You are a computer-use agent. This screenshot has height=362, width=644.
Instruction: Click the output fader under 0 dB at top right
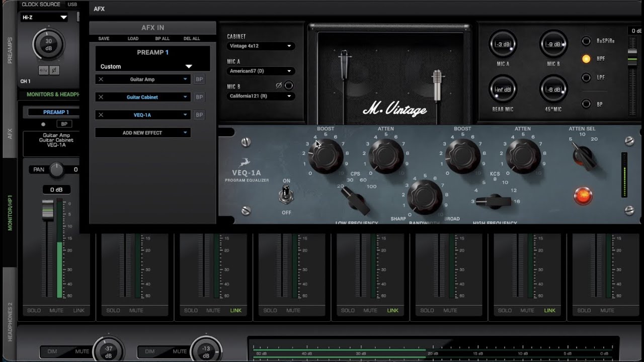[632, 58]
